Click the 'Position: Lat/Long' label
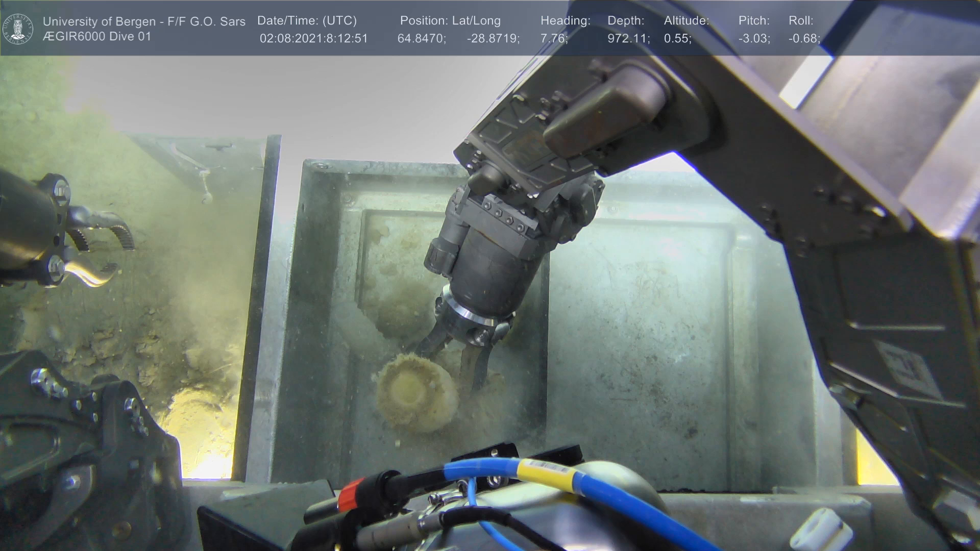This screenshot has width=980, height=551. coord(450,20)
